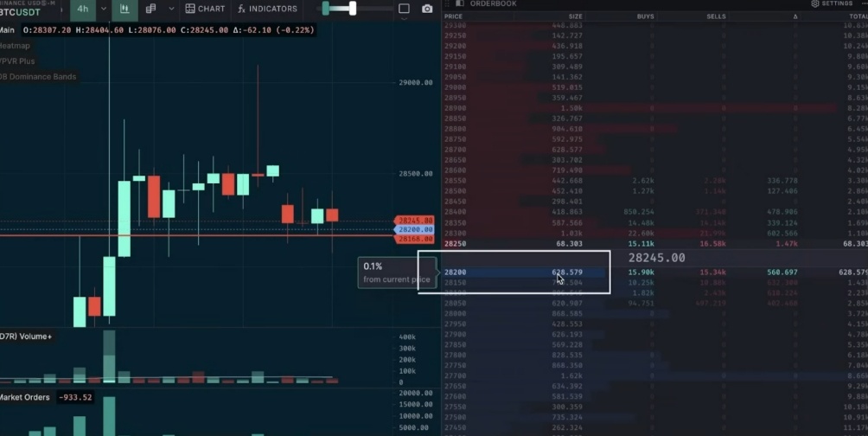Select the OB Dominance Bands indicator label
This screenshot has height=436, width=868.
click(x=38, y=76)
